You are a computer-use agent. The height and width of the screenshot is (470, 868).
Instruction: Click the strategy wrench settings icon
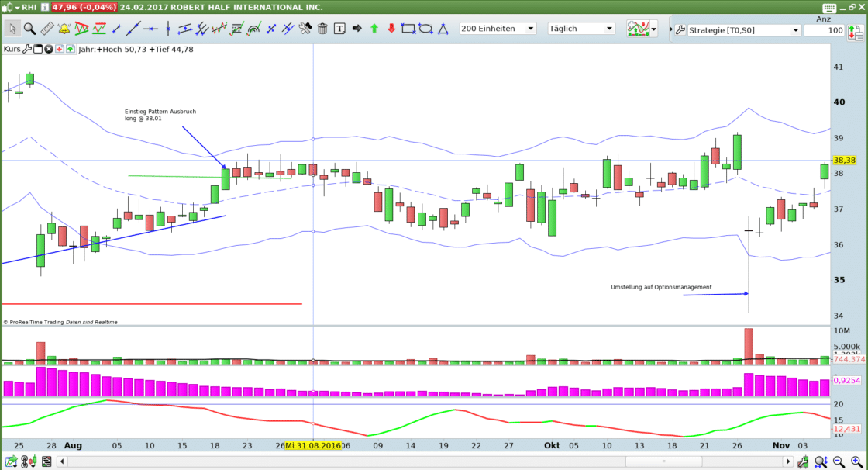(x=680, y=30)
